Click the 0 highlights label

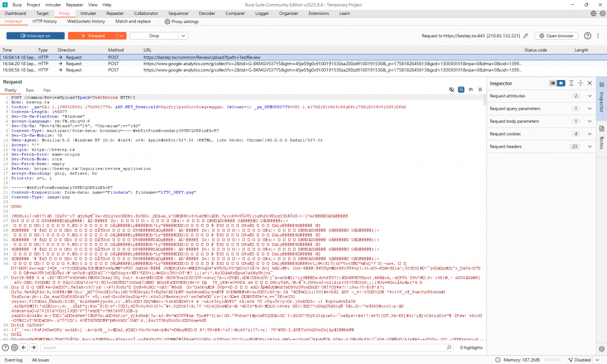pos(471,347)
